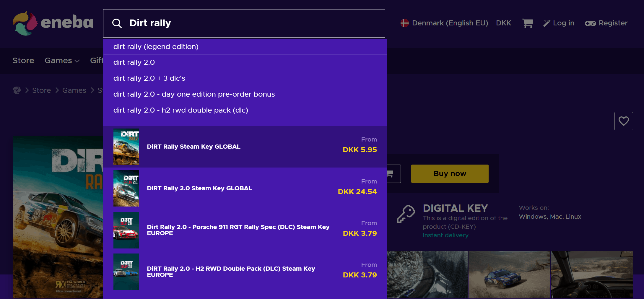
Task: Open the snowy road screenshot thumbnail
Action: coord(427,274)
